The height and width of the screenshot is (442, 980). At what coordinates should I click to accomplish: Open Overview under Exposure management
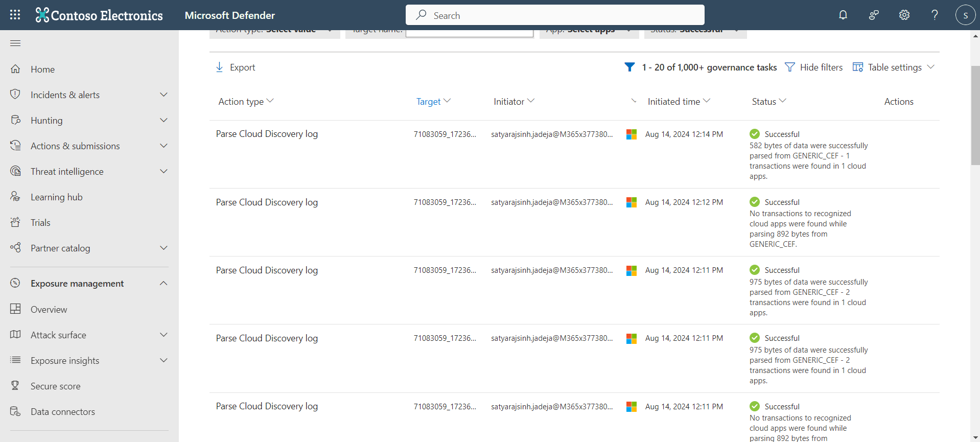(49, 309)
